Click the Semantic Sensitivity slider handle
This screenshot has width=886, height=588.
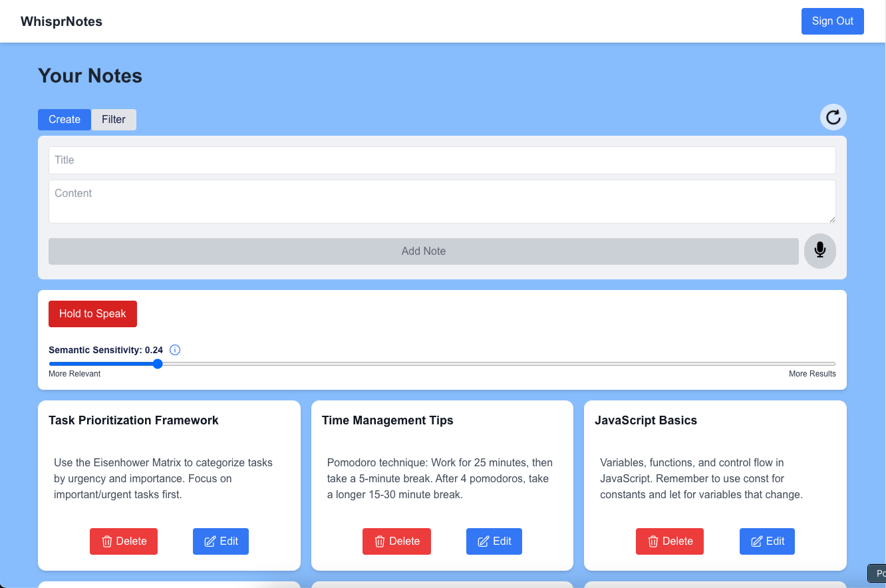tap(158, 364)
